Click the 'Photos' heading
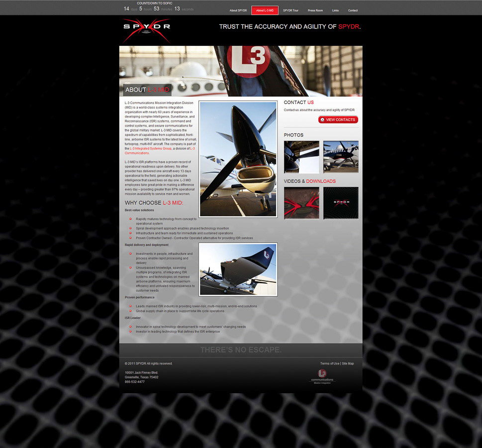This screenshot has width=482, height=448. 293,135
